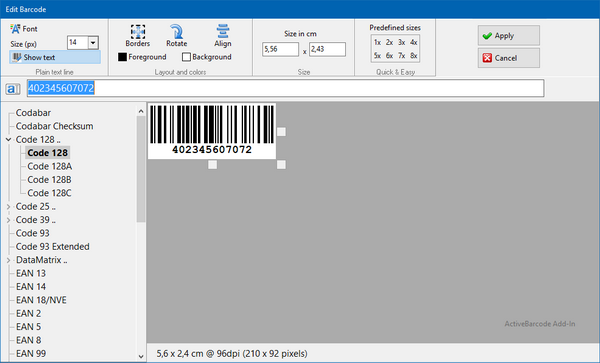Select Code 128B barcode type
This screenshot has width=600, height=363.
tap(49, 180)
